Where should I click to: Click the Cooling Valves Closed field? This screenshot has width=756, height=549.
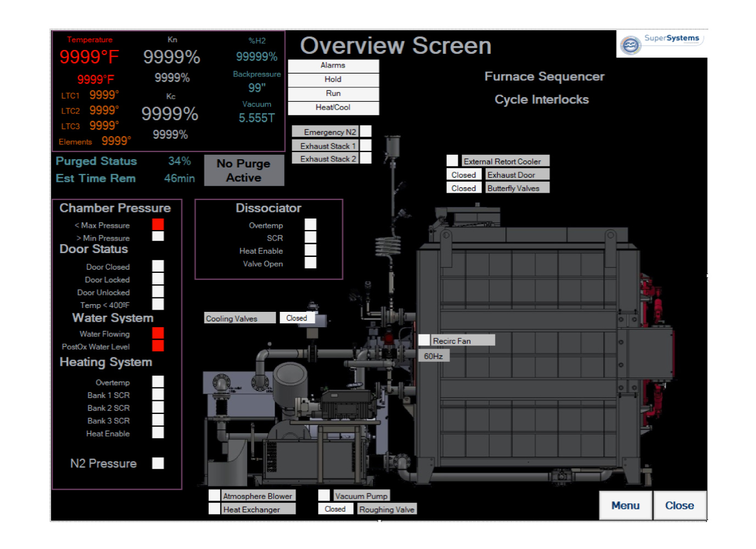(x=297, y=318)
